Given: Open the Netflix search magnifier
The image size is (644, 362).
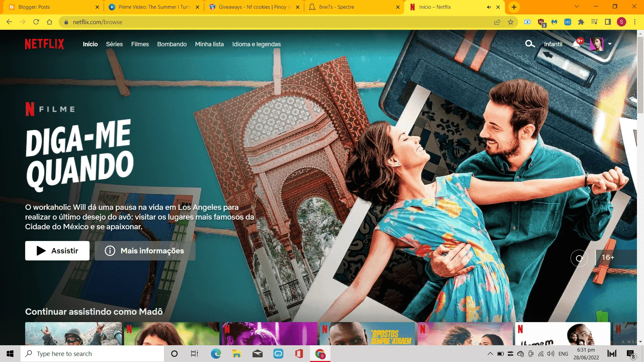Looking at the screenshot, I should pos(530,44).
